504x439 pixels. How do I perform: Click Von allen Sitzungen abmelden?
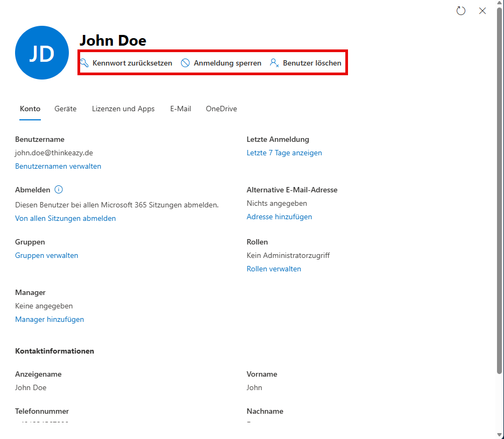(x=66, y=218)
